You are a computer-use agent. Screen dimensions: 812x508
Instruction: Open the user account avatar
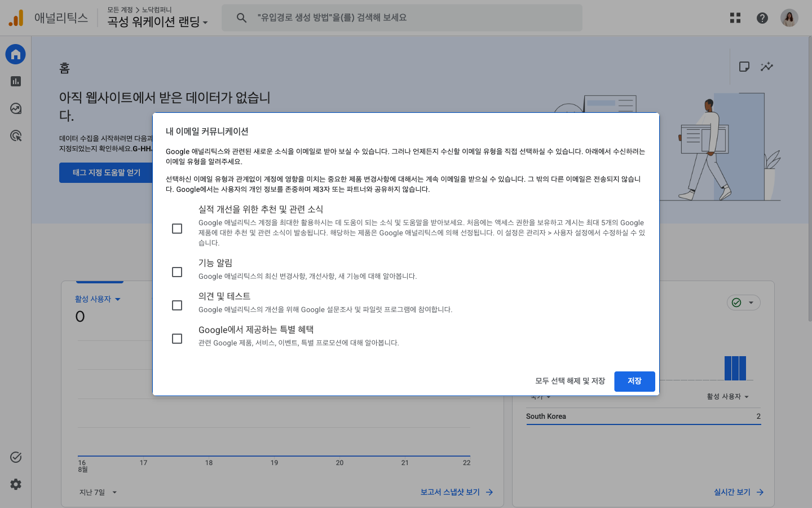point(789,18)
